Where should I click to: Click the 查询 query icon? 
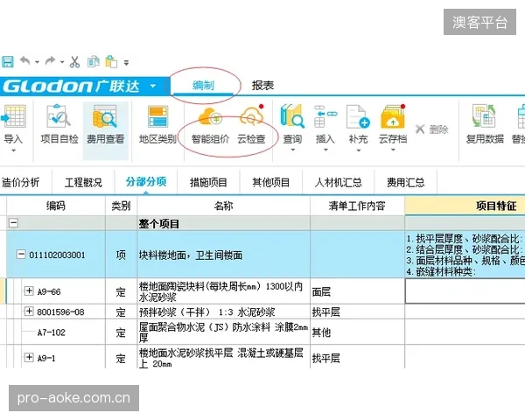292,115
